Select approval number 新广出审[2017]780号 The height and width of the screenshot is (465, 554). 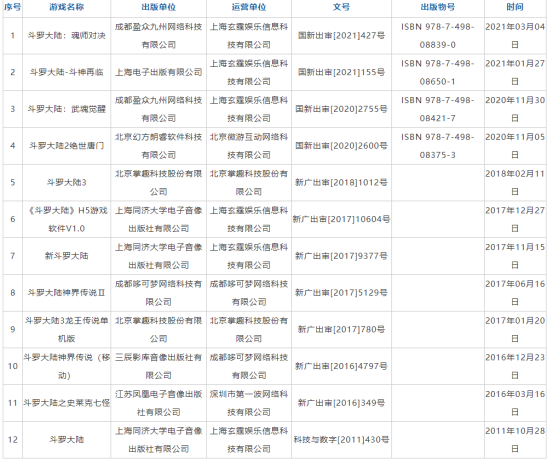(x=341, y=330)
